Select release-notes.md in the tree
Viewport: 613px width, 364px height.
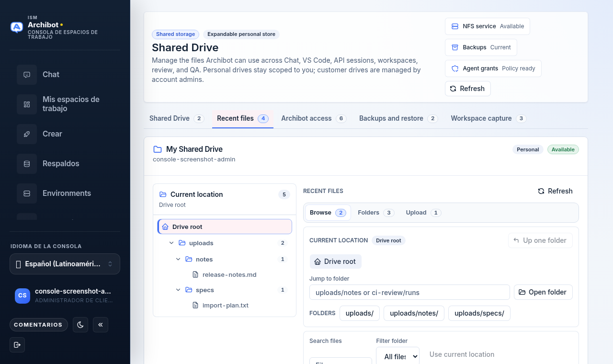(229, 275)
